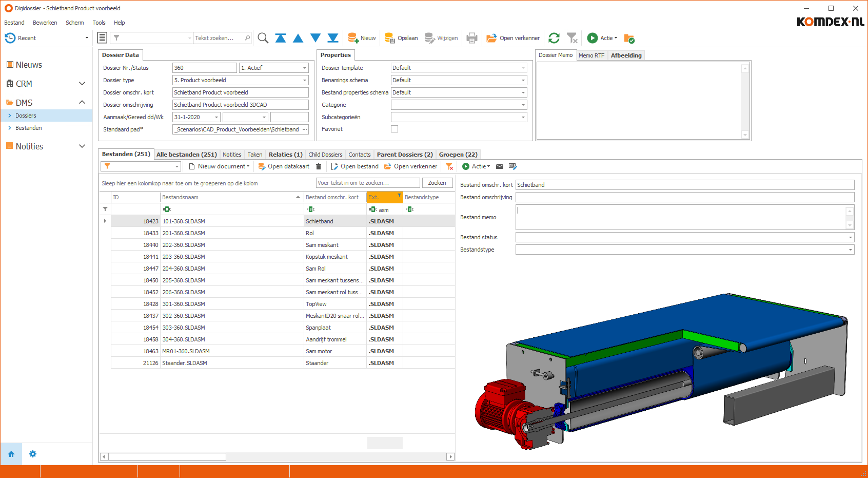Screen dimensions: 868x478
Task: Expand the CRM section in sidebar
Action: point(82,84)
